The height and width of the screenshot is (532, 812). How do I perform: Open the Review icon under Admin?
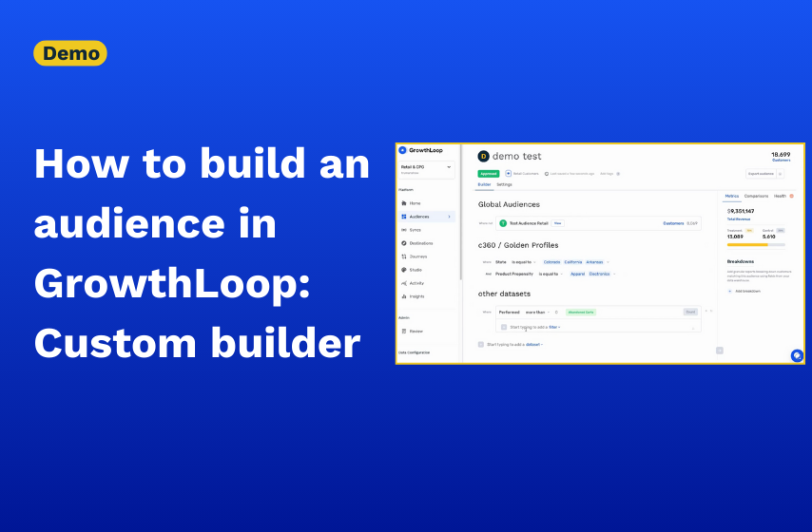click(x=404, y=331)
